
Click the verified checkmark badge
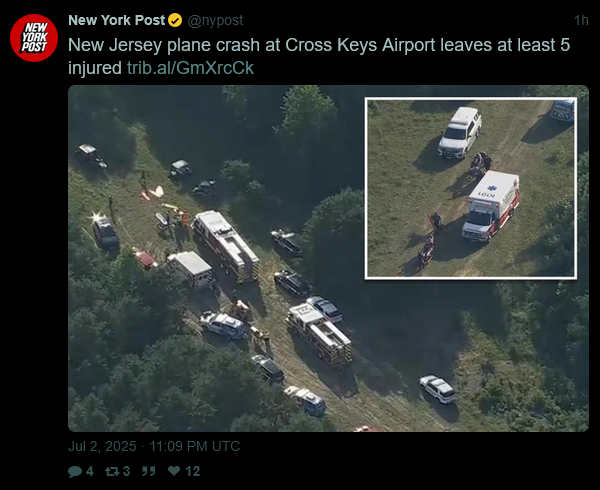pos(175,20)
